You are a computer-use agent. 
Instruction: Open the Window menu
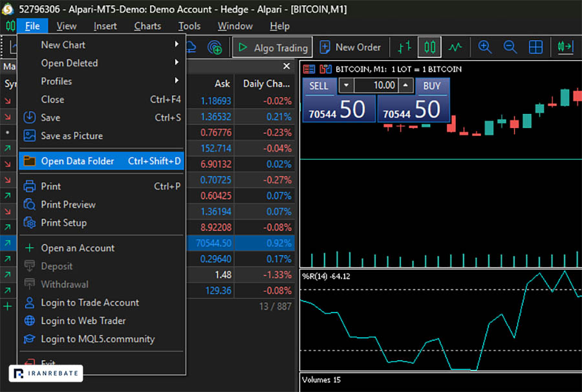235,26
